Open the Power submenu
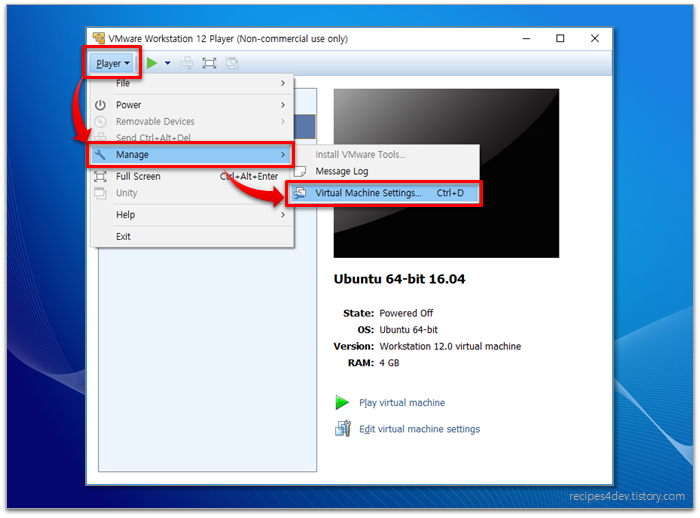The image size is (700, 518). coord(192,105)
